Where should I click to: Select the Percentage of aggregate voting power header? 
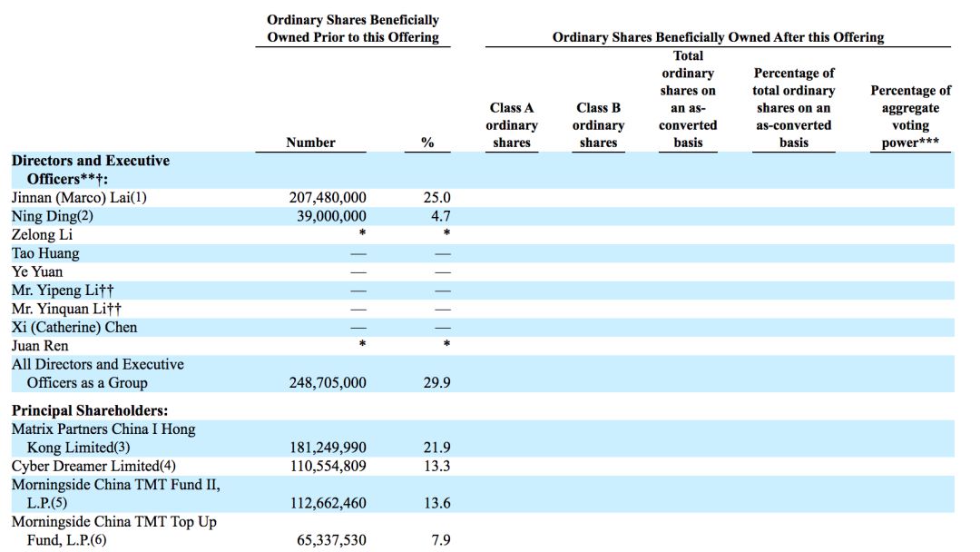click(x=910, y=116)
